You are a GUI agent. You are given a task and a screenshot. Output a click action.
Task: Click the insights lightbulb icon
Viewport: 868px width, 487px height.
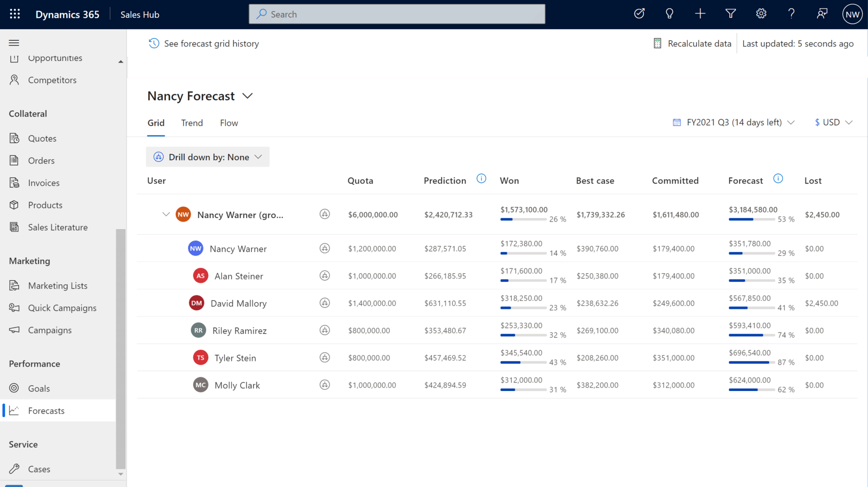coord(669,13)
